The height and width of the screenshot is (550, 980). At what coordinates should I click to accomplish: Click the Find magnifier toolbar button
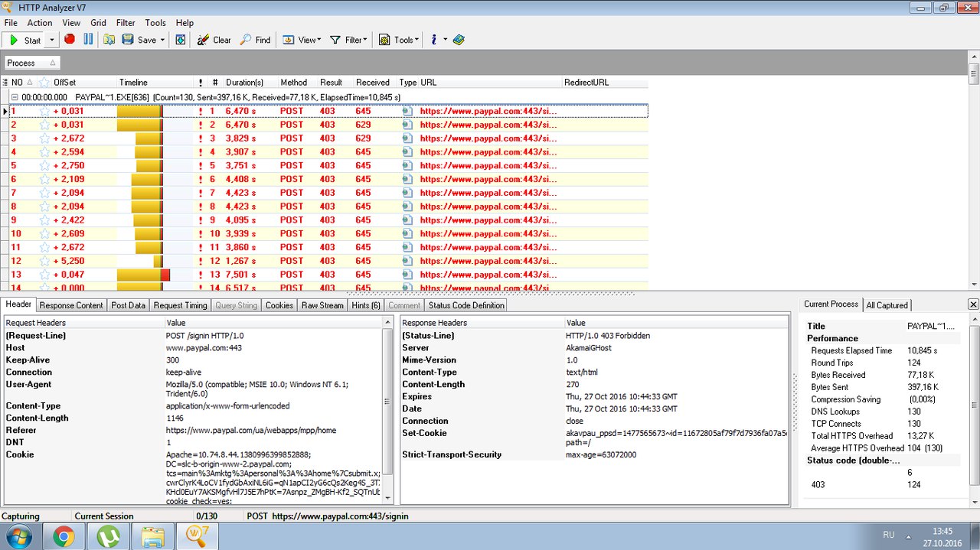coord(256,40)
